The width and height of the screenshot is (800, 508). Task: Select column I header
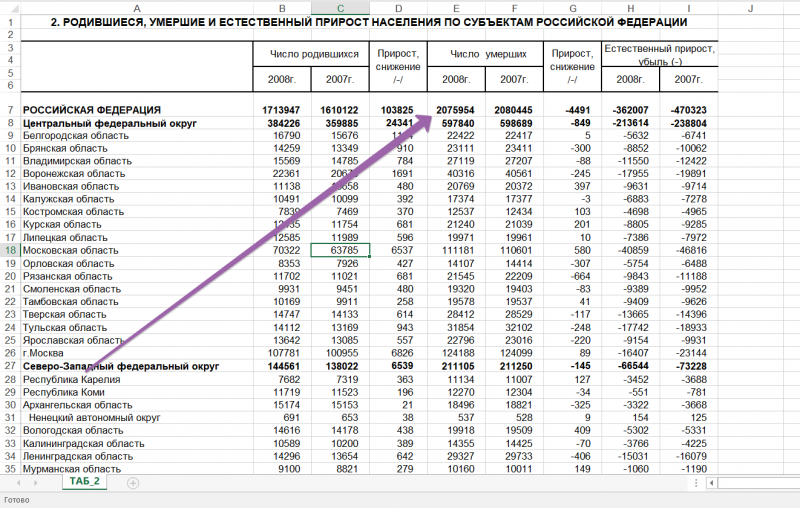pos(689,8)
